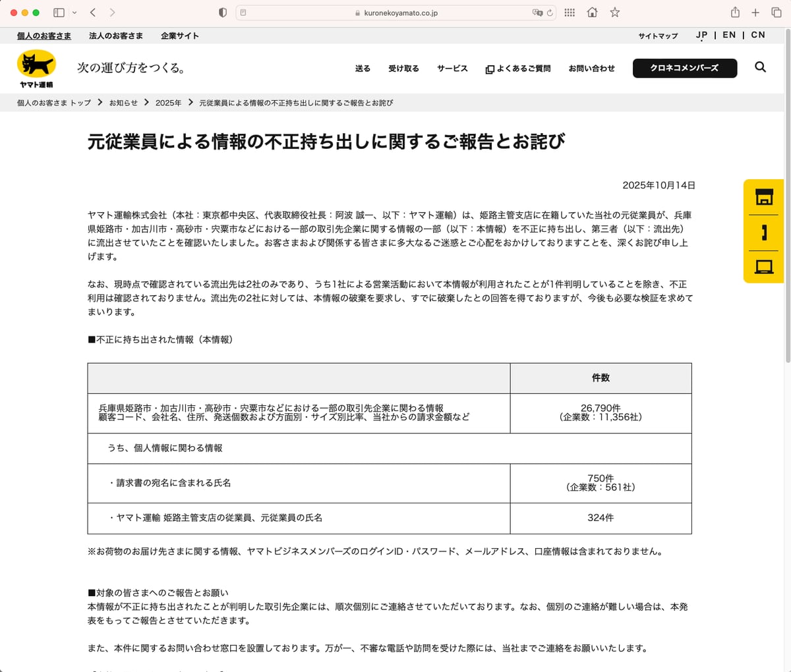Select the 企業サイト tab

point(179,36)
